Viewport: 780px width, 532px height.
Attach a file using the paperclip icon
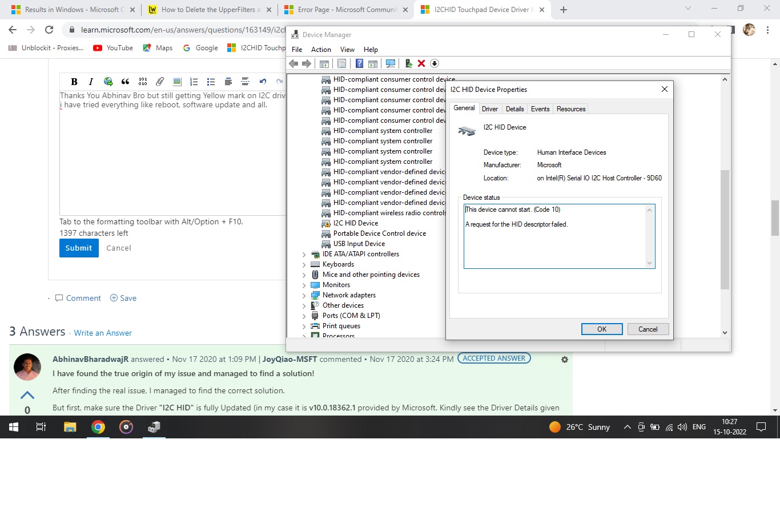(160, 82)
